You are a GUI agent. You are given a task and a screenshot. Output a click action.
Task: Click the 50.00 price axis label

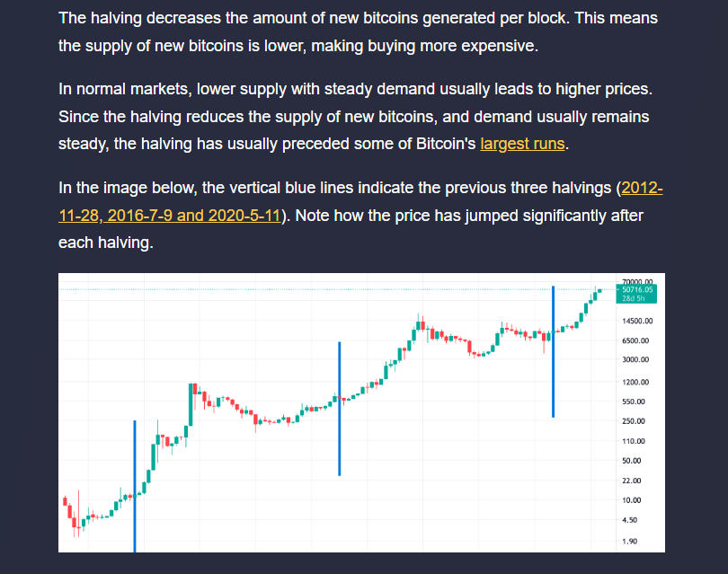point(632,460)
